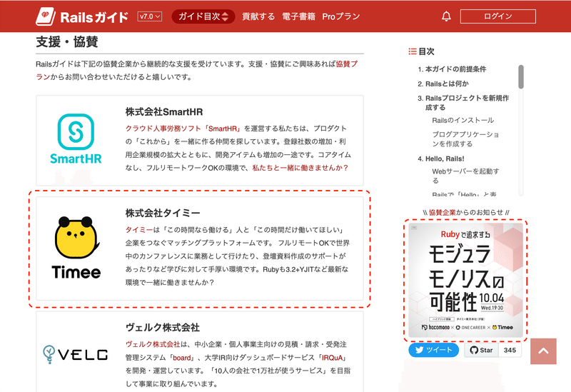Open the IRQuA link
The width and height of the screenshot is (571, 392).
point(332,358)
